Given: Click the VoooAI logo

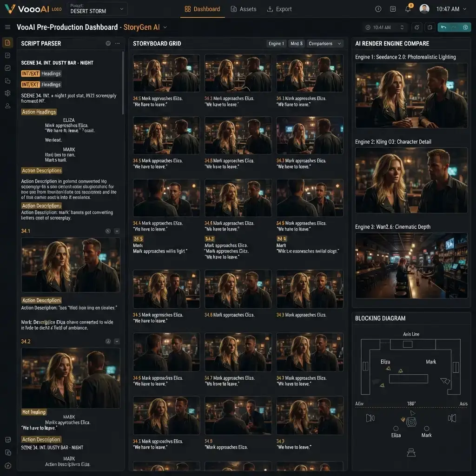Looking at the screenshot, I should point(33,9).
